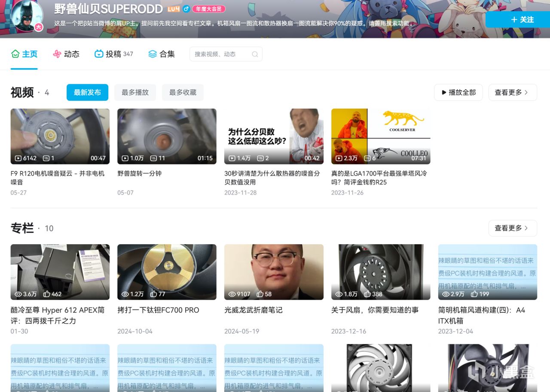Screen dimensions: 550x392
Task: Click the danmaku icon on F9 R120 video
Action: (46, 158)
